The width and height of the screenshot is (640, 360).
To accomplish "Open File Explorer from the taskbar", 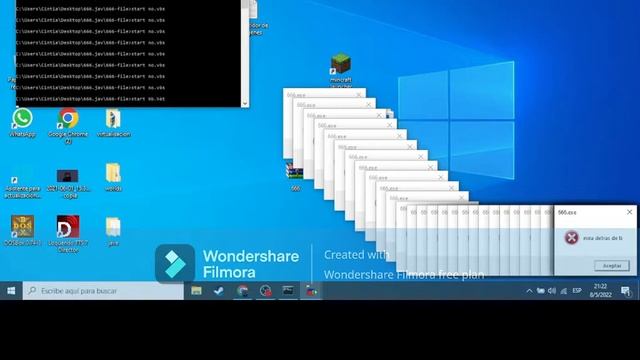I will point(196,291).
